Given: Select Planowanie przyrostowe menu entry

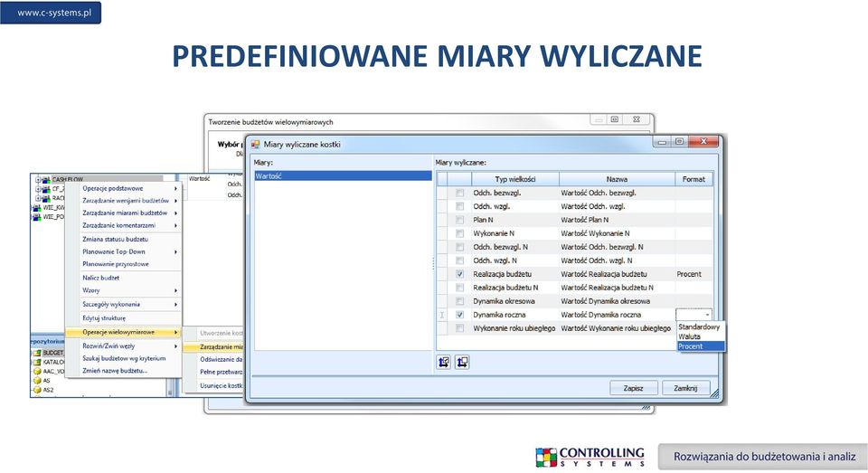Looking at the screenshot, I should (x=124, y=264).
